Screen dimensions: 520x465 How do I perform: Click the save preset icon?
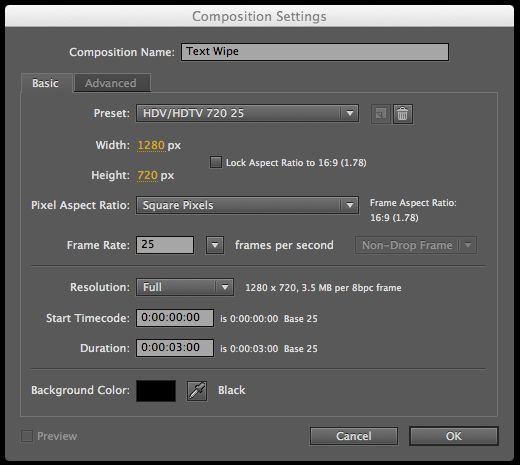point(381,114)
